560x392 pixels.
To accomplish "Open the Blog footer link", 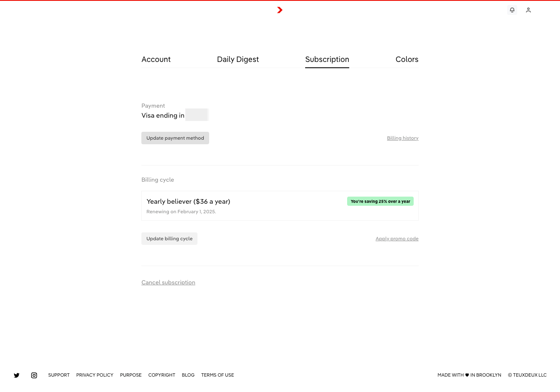I will tap(188, 375).
